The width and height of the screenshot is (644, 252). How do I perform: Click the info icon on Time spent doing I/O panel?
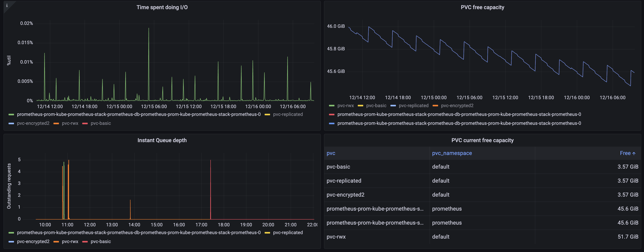(x=7, y=5)
